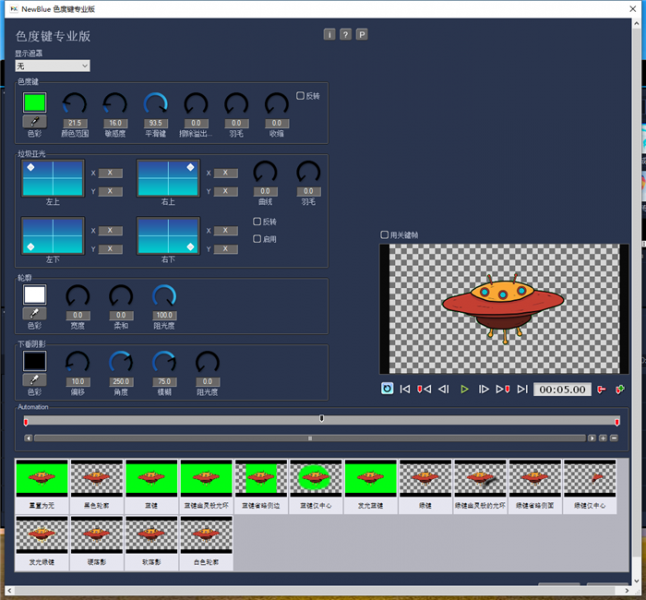Use the outline (轮廓) color eyedropper
This screenshot has height=600, width=646.
[x=35, y=314]
